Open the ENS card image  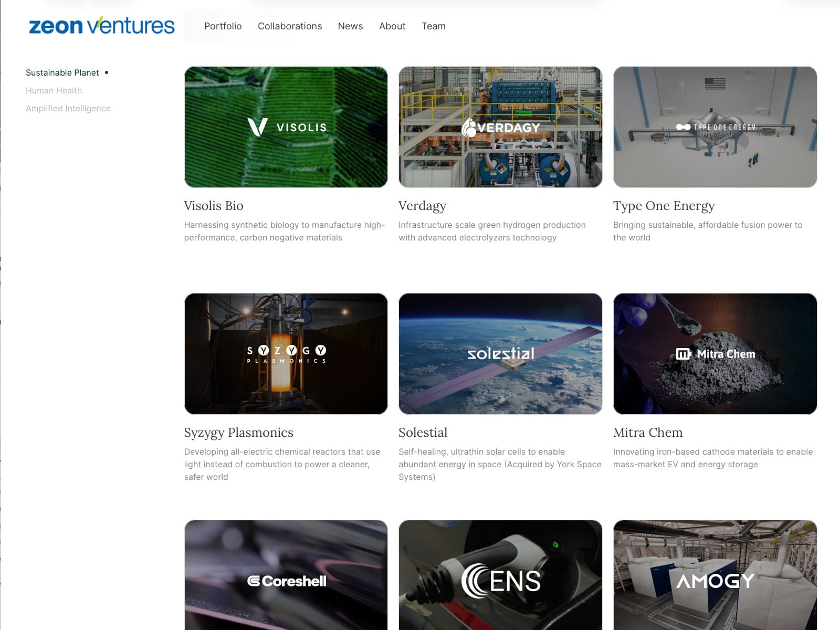(500, 575)
